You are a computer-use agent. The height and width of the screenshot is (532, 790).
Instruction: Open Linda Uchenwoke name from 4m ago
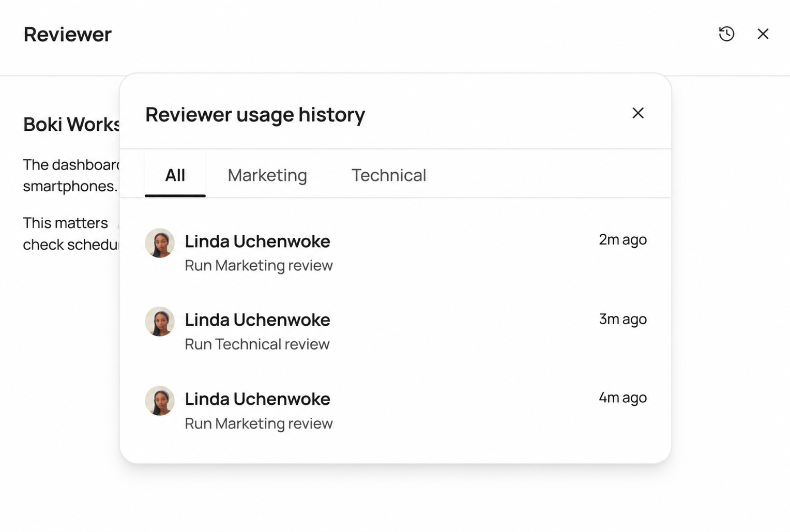coord(257,399)
